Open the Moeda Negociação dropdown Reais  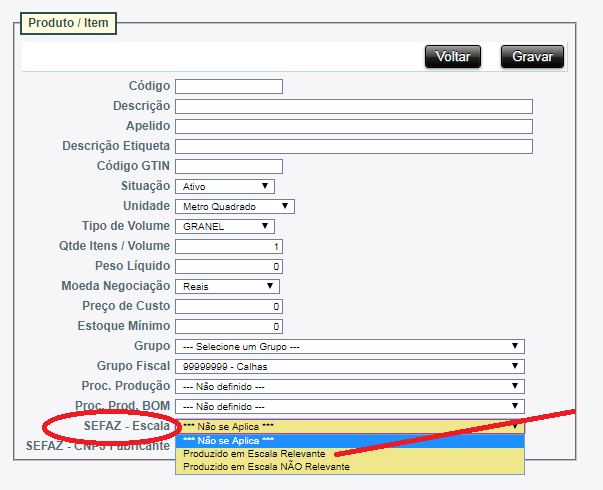coord(227,286)
